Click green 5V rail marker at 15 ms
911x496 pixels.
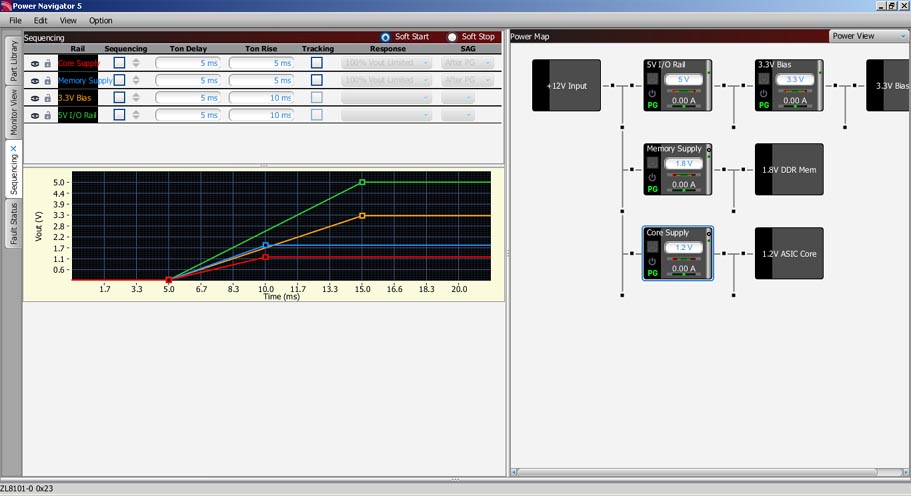(362, 182)
